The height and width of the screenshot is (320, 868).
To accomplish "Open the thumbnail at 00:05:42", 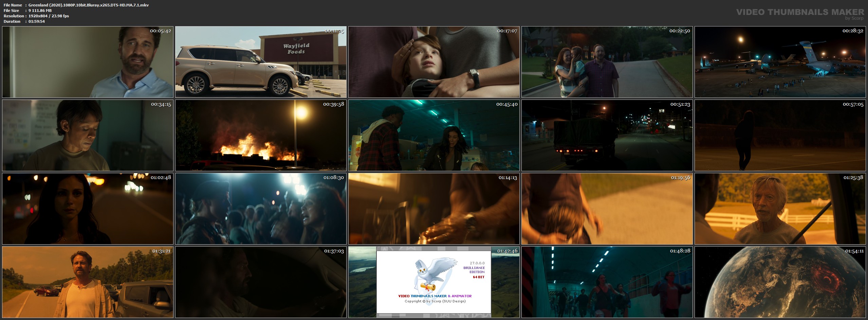I will (x=88, y=62).
